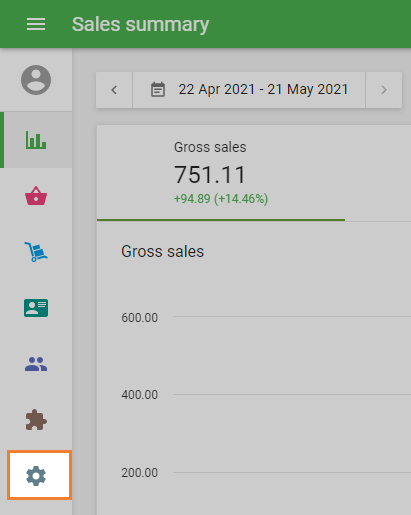Open the hamburger navigation menu
The height and width of the screenshot is (515, 411).
click(x=36, y=24)
